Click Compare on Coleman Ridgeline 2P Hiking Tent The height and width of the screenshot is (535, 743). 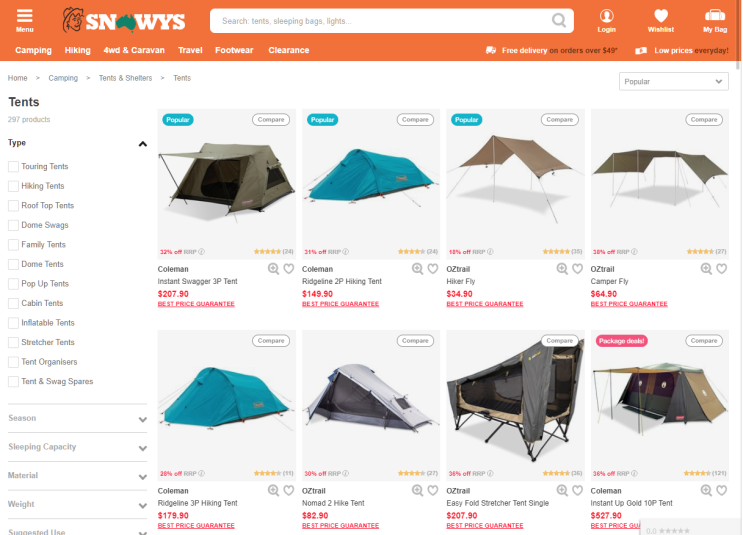pos(415,120)
